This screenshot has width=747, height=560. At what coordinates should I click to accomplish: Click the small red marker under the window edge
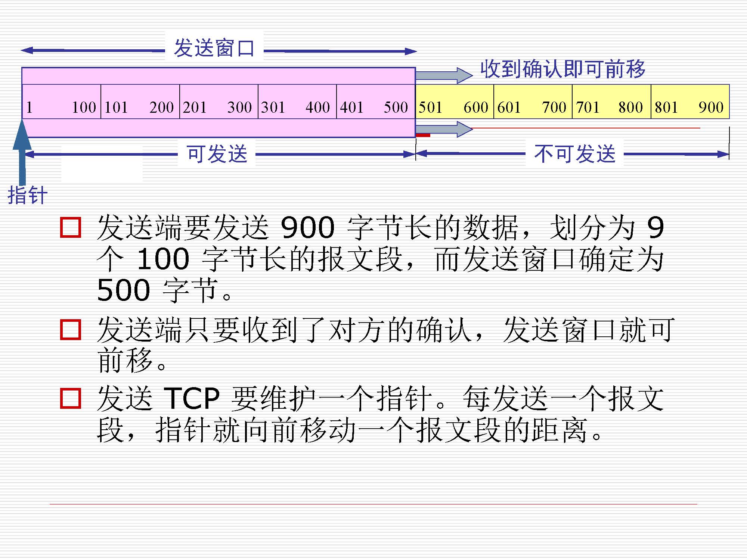423,135
